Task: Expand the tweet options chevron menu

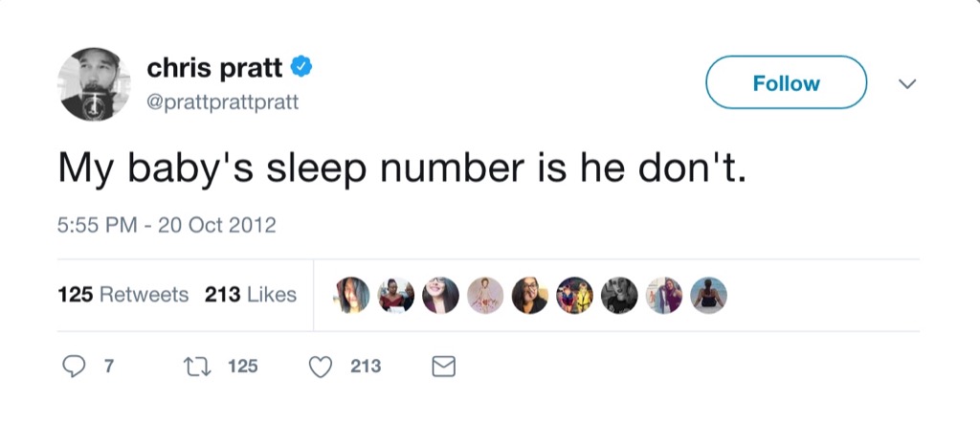Action: pos(907,84)
